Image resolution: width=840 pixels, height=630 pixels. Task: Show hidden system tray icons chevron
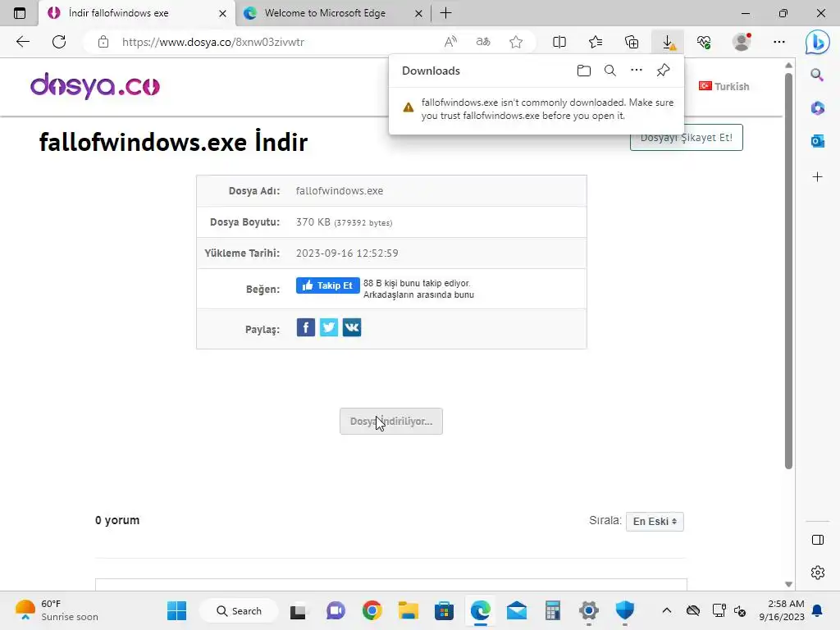click(666, 610)
